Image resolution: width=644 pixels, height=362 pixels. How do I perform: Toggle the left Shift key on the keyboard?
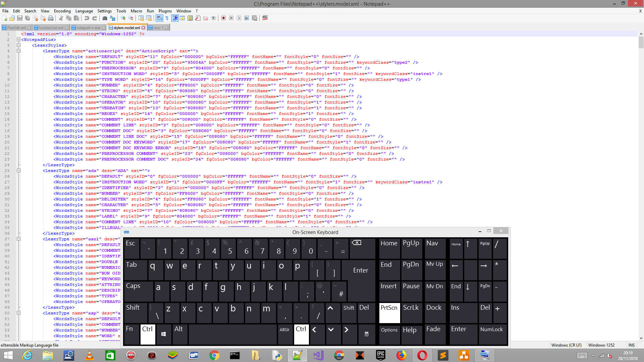click(136, 313)
